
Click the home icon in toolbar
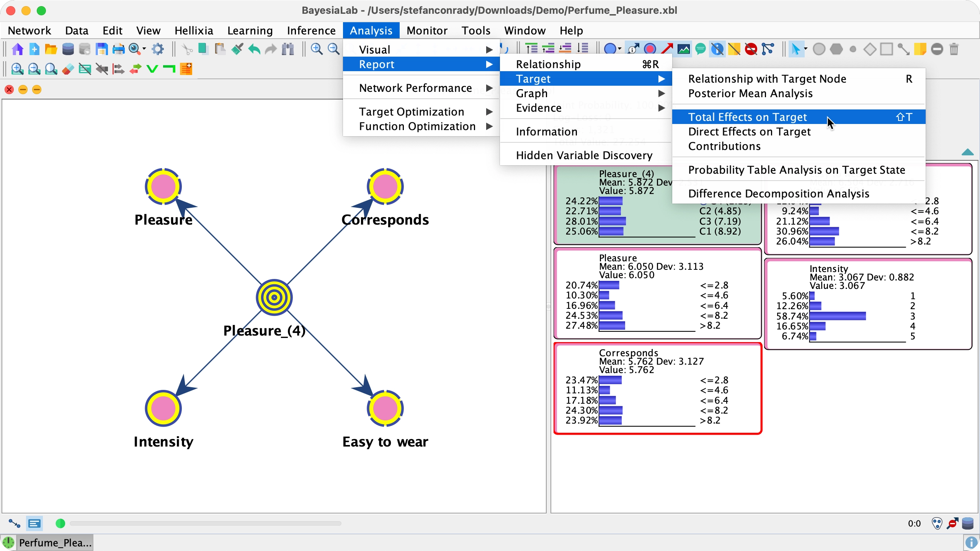18,49
